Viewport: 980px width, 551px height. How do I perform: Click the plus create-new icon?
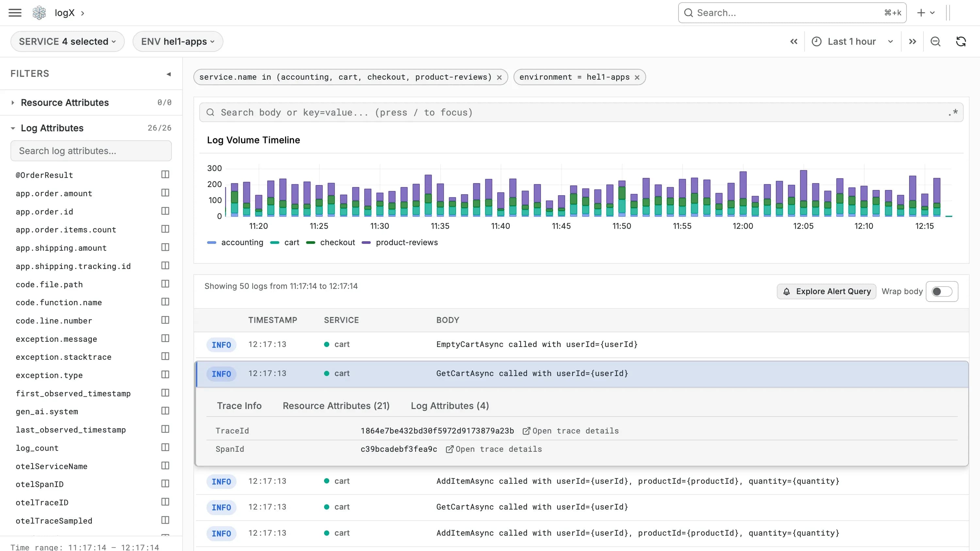pyautogui.click(x=921, y=12)
